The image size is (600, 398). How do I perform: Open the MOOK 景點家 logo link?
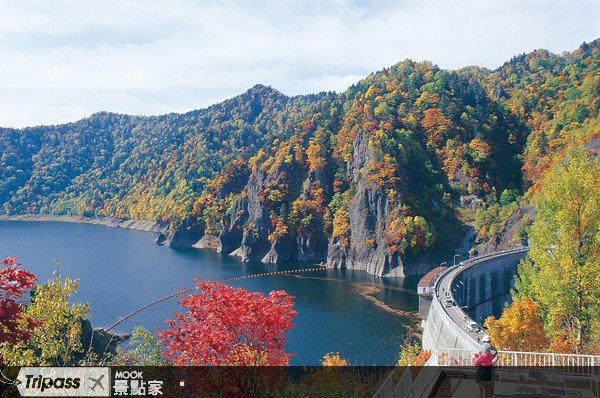[138, 383]
